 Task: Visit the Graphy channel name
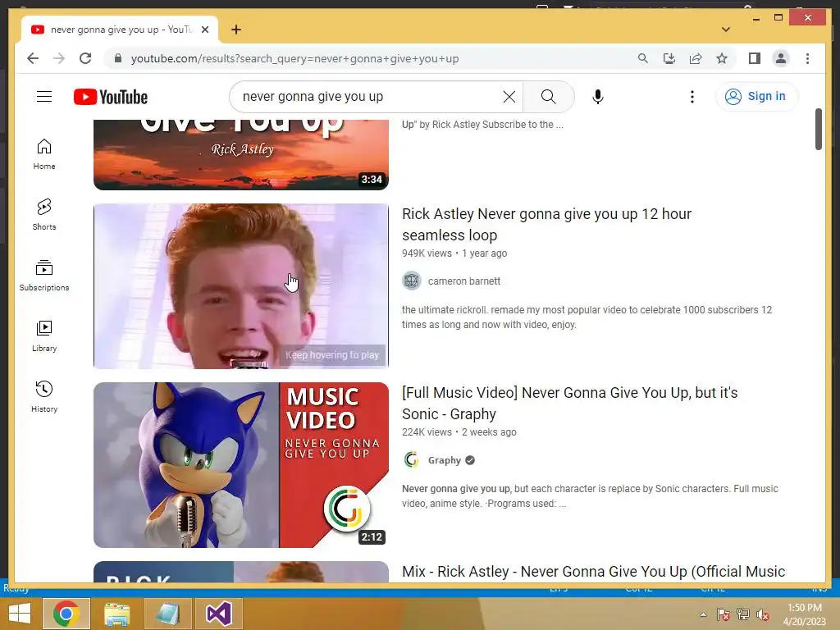(444, 460)
